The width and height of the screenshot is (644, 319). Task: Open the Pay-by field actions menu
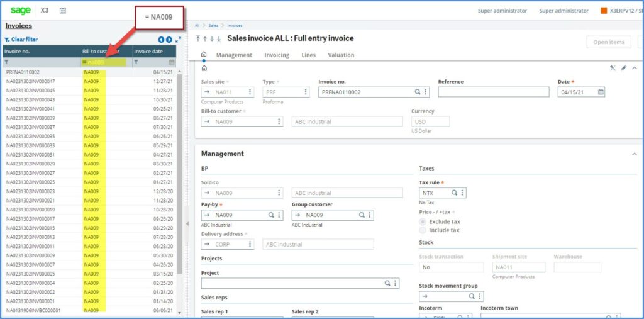point(279,215)
